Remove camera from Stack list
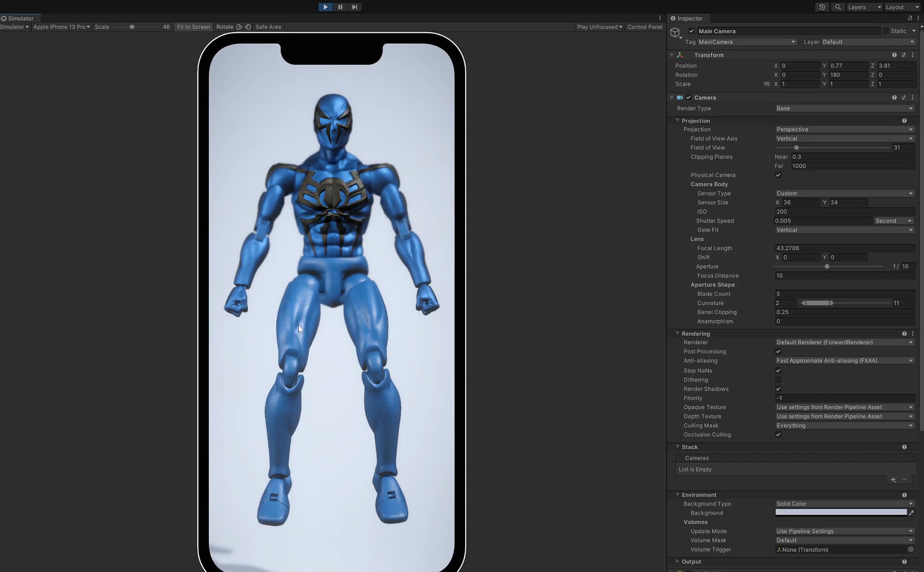This screenshot has width=924, height=572. pyautogui.click(x=904, y=480)
